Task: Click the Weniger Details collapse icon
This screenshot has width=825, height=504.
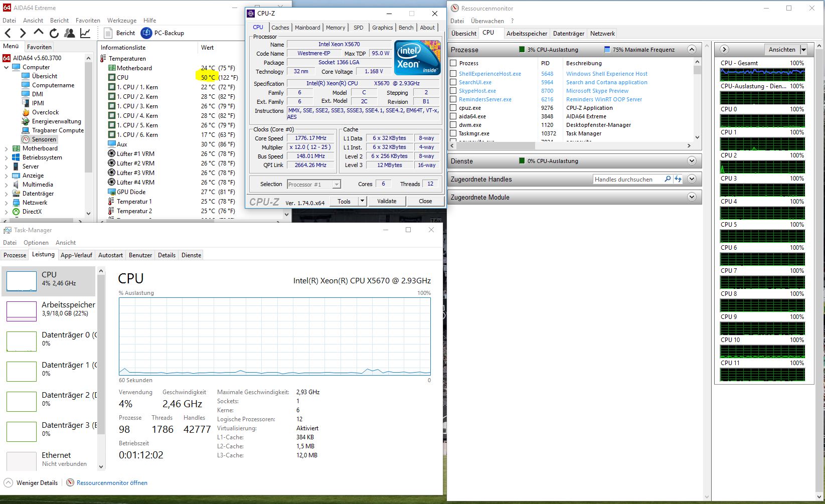Action: 9,483
